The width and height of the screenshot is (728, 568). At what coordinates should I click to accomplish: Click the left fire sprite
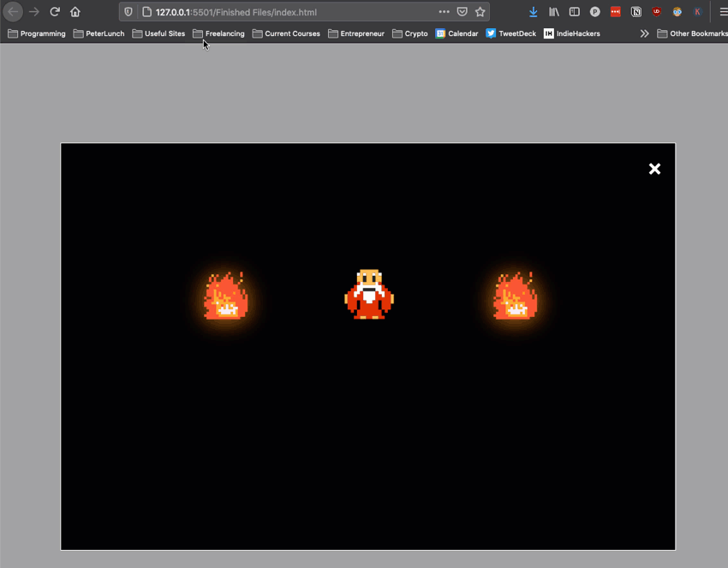225,296
